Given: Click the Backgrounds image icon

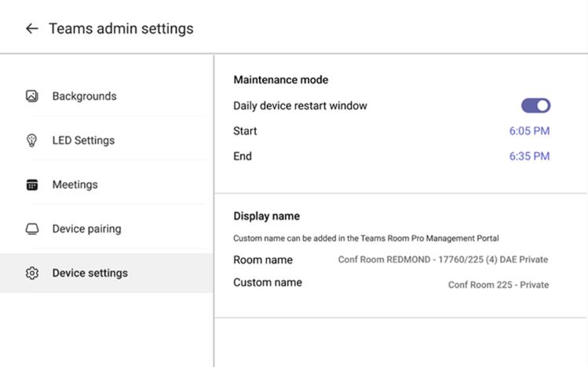Looking at the screenshot, I should [32, 96].
